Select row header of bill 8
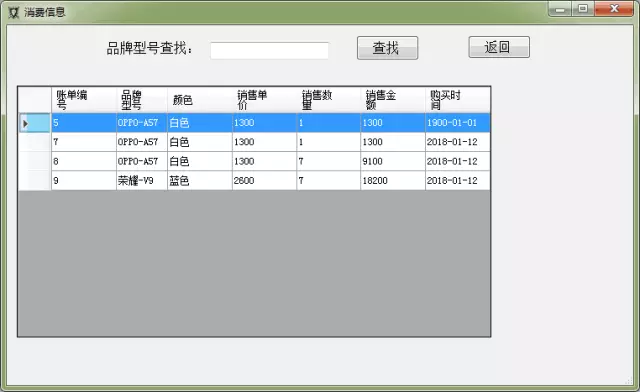 point(35,161)
